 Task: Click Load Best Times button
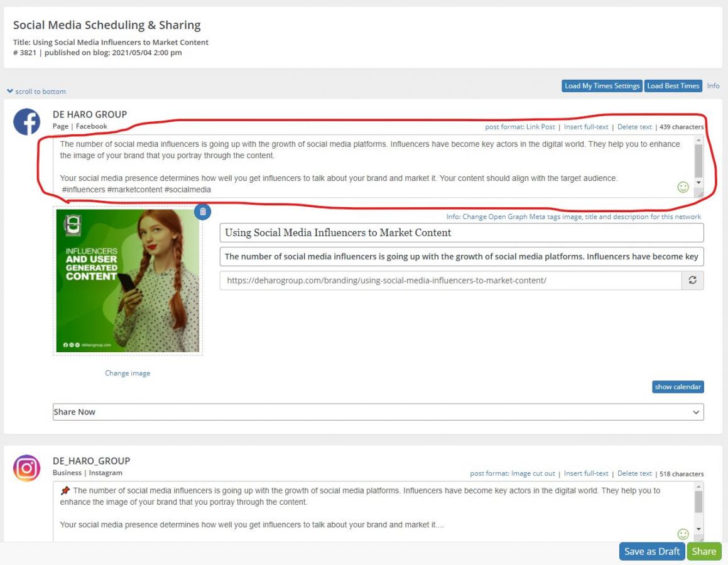tap(673, 86)
